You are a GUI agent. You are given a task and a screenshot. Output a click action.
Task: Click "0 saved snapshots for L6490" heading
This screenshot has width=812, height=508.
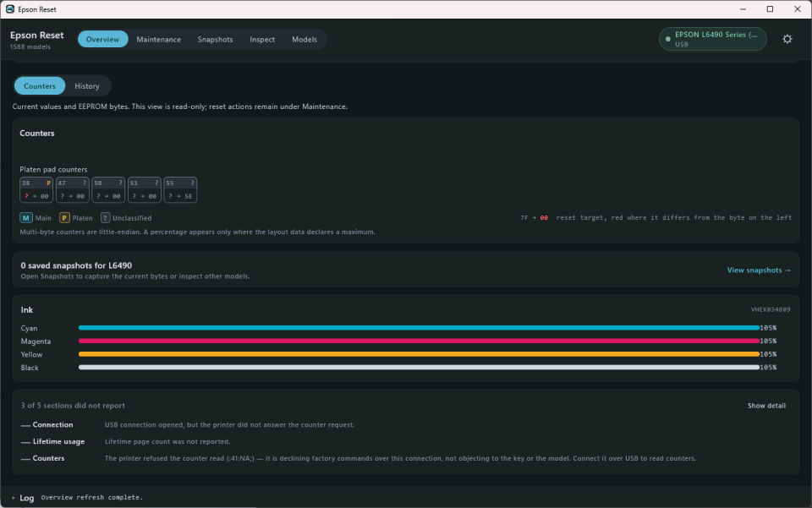point(76,265)
